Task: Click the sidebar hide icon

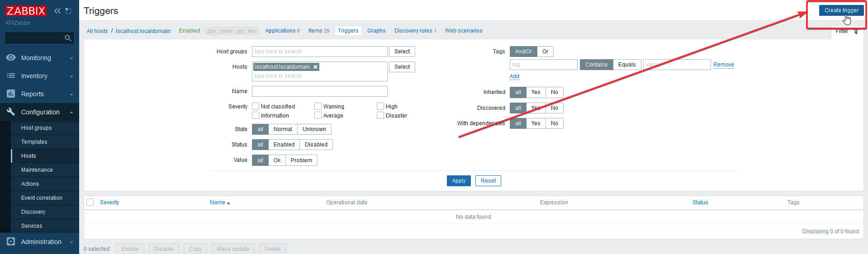Action: click(x=68, y=11)
